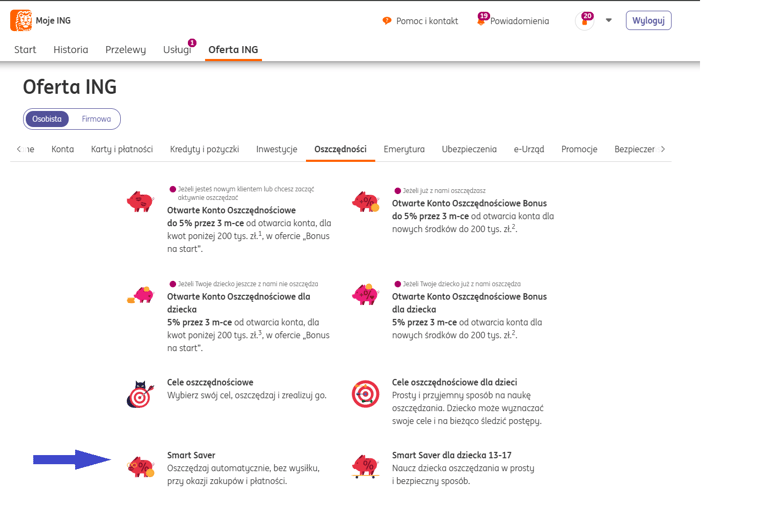
Task: Click badge 1 on Usługi
Action: 192,43
